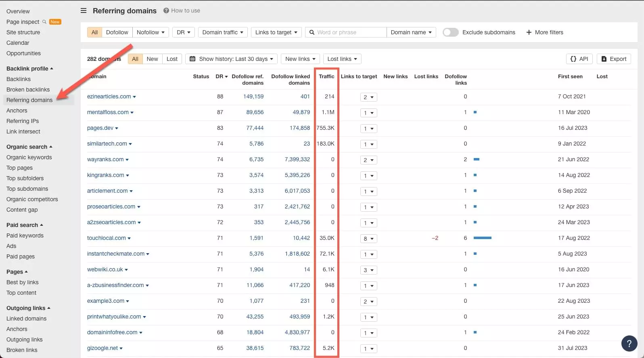Open the help question mark bubble
644x358 pixels.
629,343
